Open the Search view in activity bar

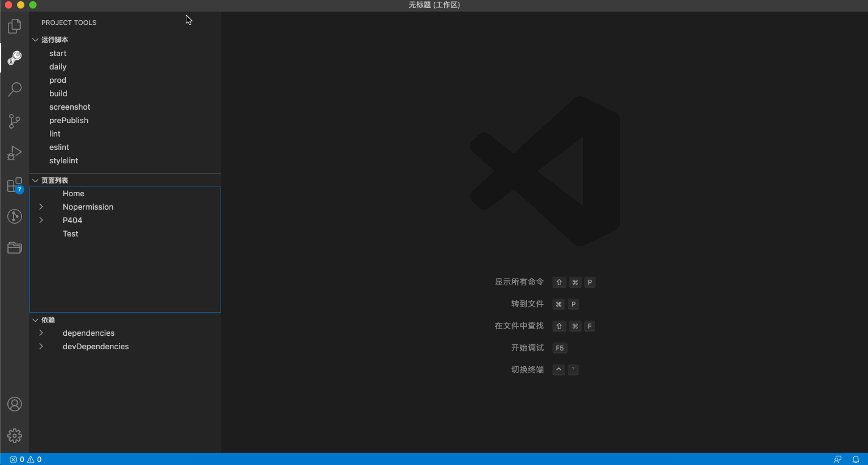[x=15, y=90]
